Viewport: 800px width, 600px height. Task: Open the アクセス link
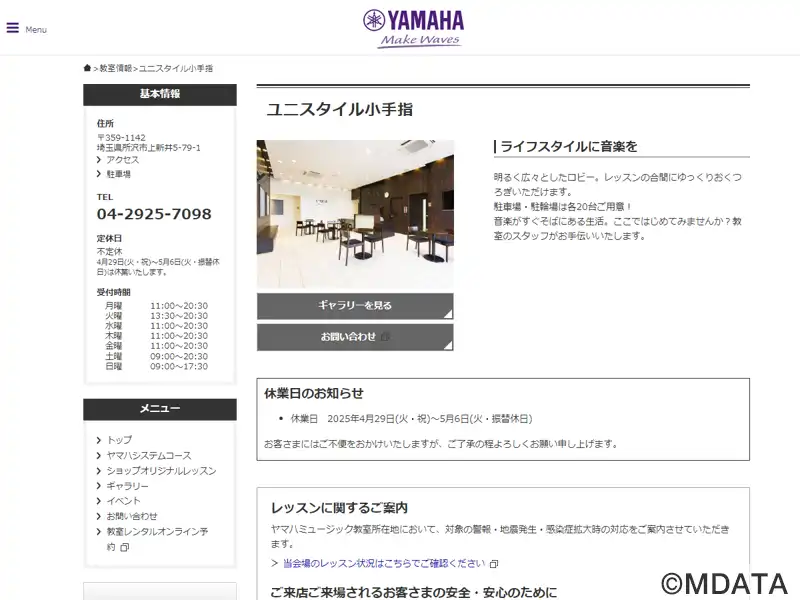click(122, 160)
